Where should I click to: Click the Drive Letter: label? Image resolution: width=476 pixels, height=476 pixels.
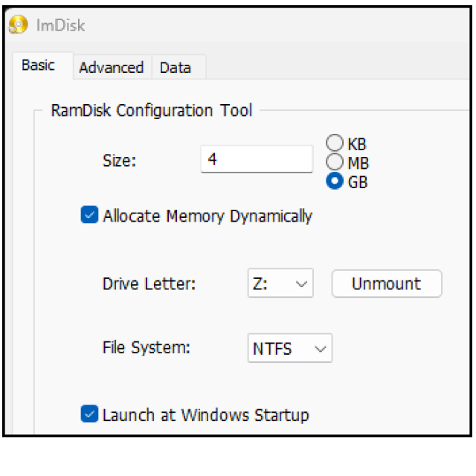pyautogui.click(x=149, y=284)
